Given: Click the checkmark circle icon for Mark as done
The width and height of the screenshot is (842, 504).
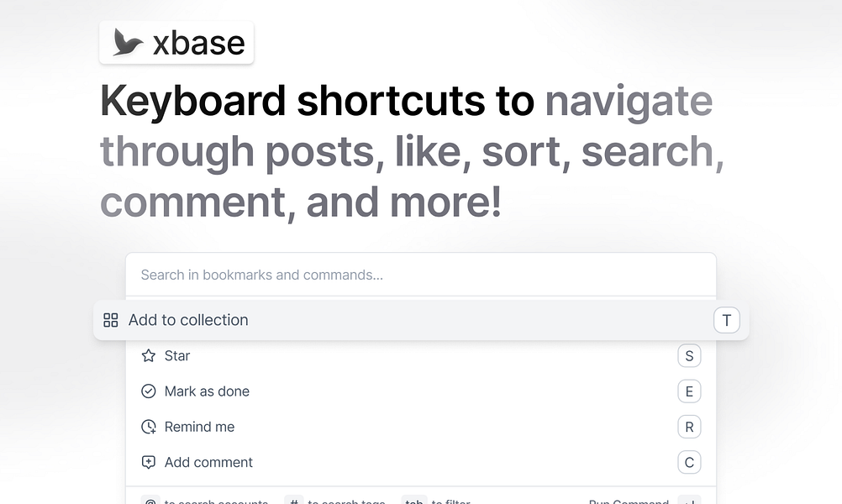Looking at the screenshot, I should [x=149, y=391].
